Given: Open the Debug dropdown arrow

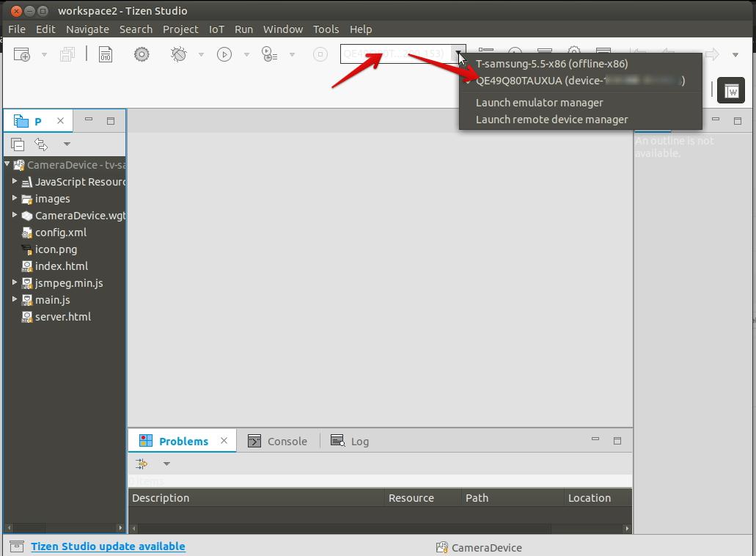Looking at the screenshot, I should 201,54.
